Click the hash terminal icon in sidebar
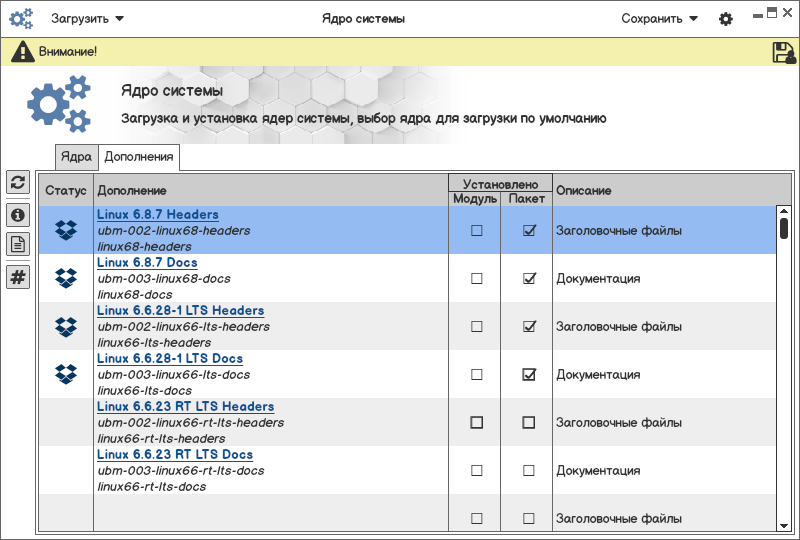This screenshot has height=540, width=800. (x=18, y=277)
